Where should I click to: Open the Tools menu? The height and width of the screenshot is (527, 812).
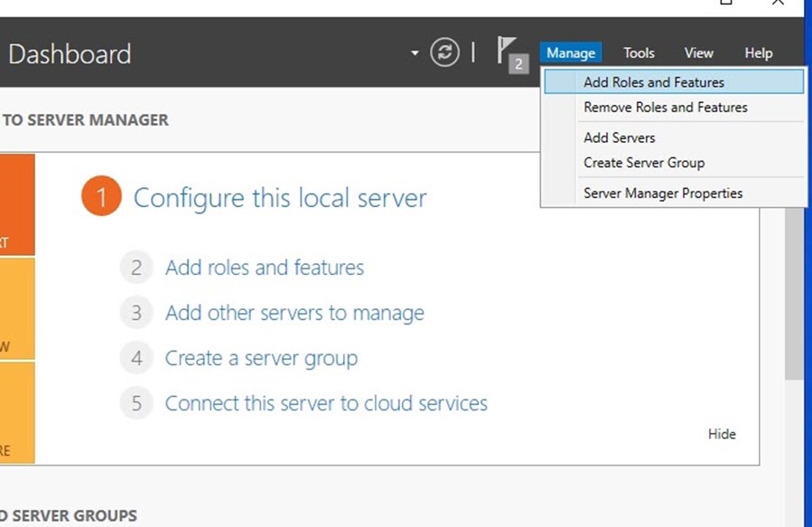pyautogui.click(x=639, y=52)
